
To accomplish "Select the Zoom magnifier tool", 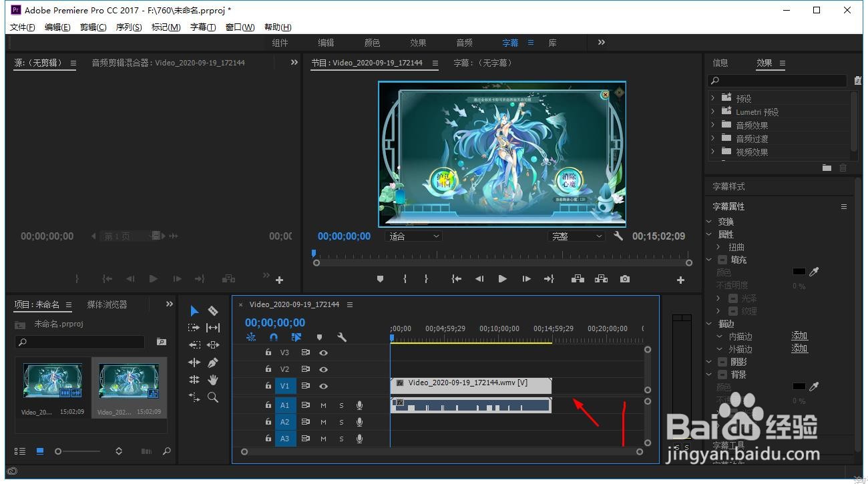I will [x=213, y=397].
